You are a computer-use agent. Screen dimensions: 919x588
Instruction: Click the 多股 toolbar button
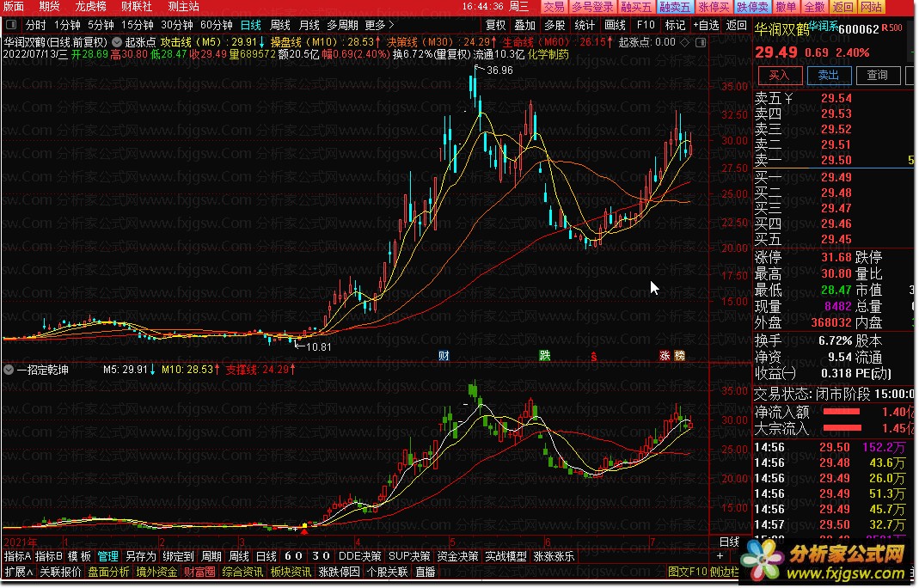coord(554,25)
